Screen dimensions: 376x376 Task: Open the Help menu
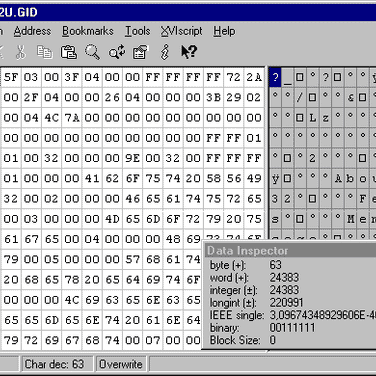coord(224,31)
